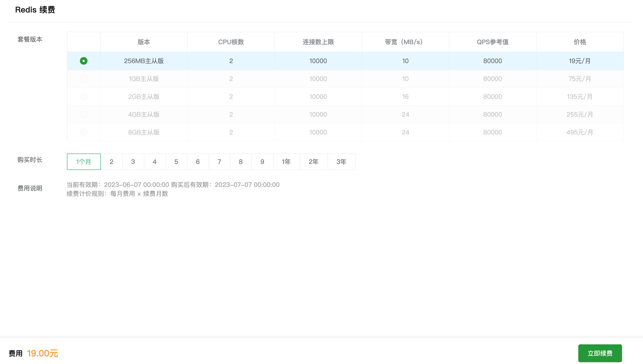643x364 pixels.
Task: Click the 4GB主从版 version cell
Action: coord(144,114)
